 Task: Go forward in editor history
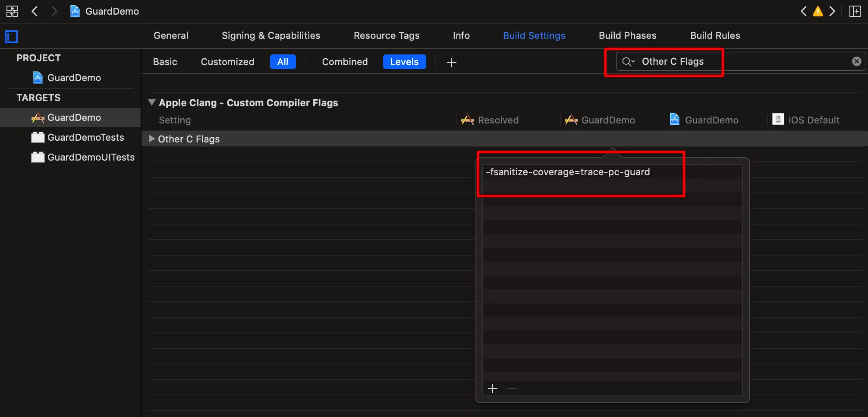[x=54, y=11]
